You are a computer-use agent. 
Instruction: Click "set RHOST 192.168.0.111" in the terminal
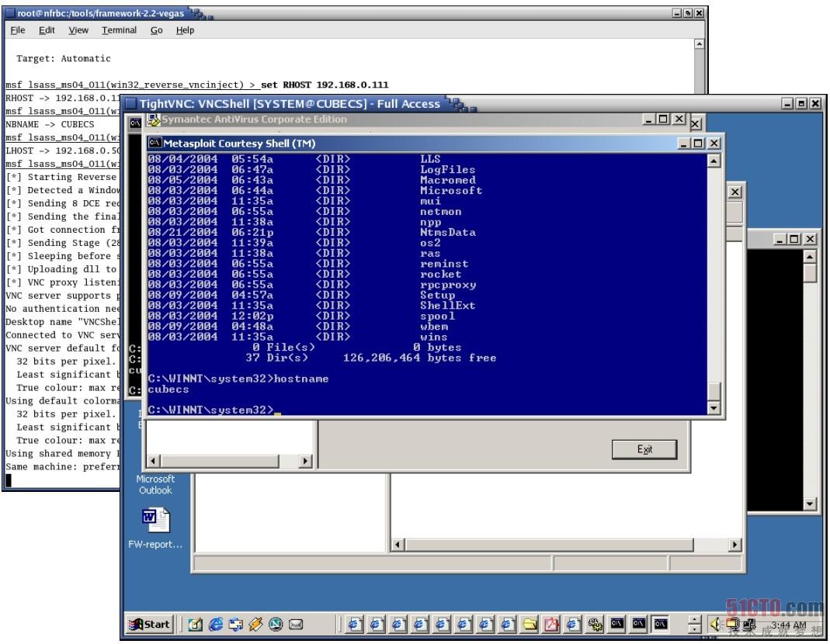pos(325,85)
